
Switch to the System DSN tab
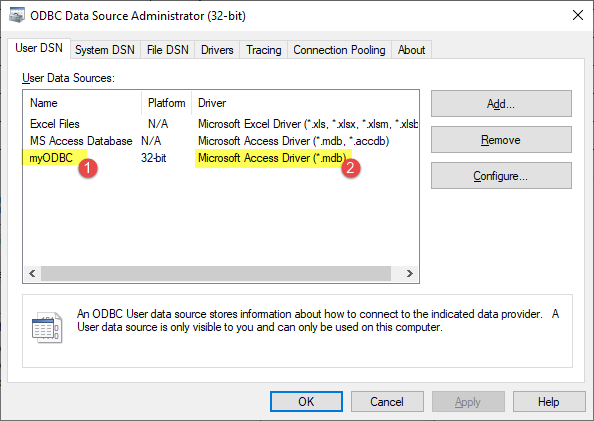click(105, 50)
